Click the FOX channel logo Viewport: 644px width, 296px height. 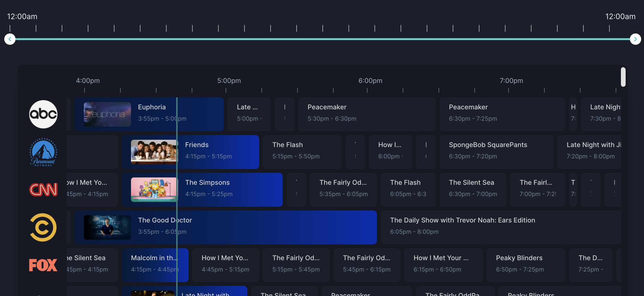[x=43, y=265]
